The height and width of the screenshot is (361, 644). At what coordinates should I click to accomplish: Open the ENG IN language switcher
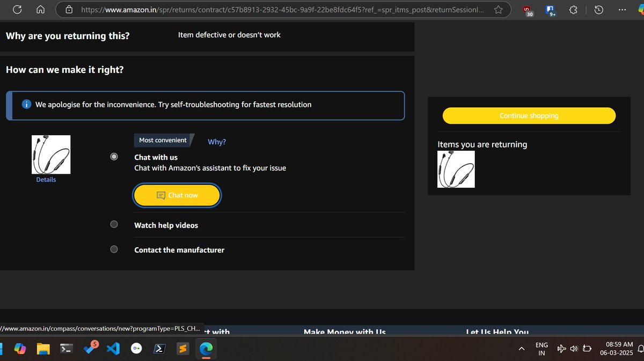click(542, 349)
